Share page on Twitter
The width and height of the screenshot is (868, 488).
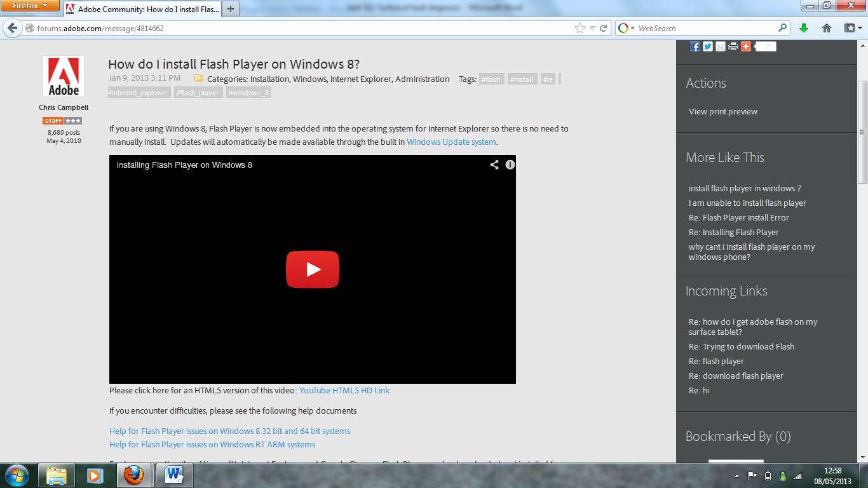click(x=708, y=46)
